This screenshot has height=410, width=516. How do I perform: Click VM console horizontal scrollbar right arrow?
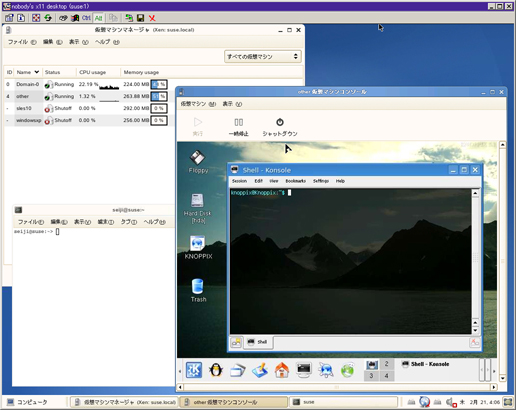pos(494,387)
